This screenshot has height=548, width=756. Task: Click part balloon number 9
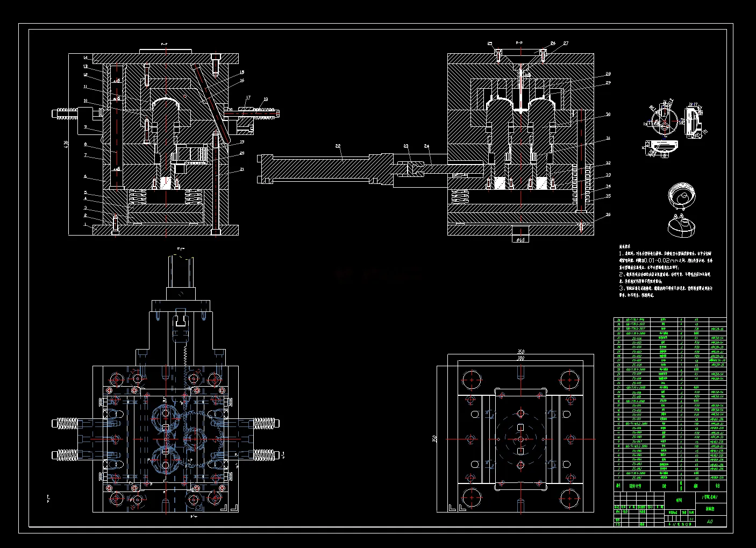85,127
